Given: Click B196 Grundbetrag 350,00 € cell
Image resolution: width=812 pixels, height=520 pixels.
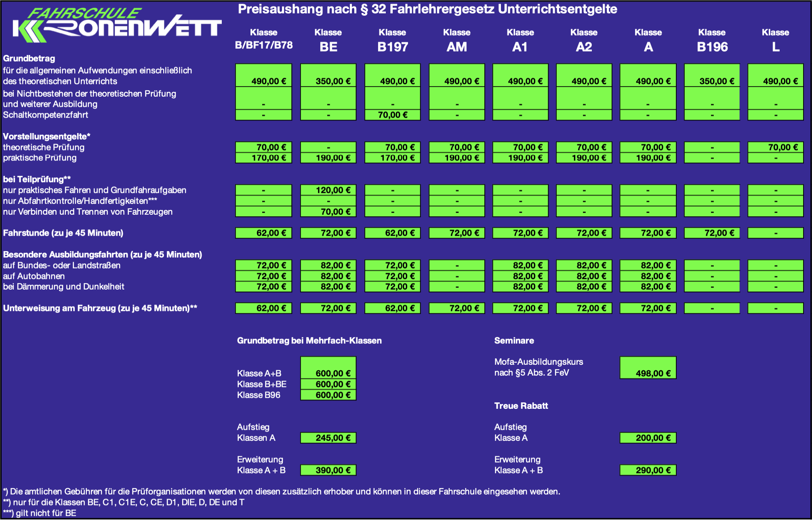Looking at the screenshot, I should pyautogui.click(x=712, y=76).
